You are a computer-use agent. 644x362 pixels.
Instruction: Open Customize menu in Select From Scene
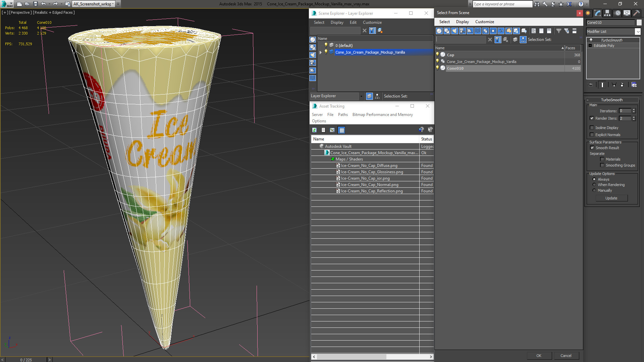484,22
